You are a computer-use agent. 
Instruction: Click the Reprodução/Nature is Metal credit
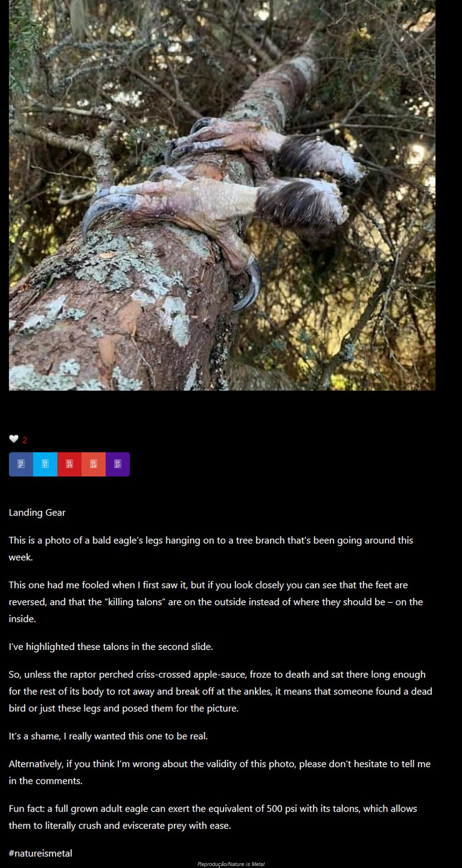[231, 864]
